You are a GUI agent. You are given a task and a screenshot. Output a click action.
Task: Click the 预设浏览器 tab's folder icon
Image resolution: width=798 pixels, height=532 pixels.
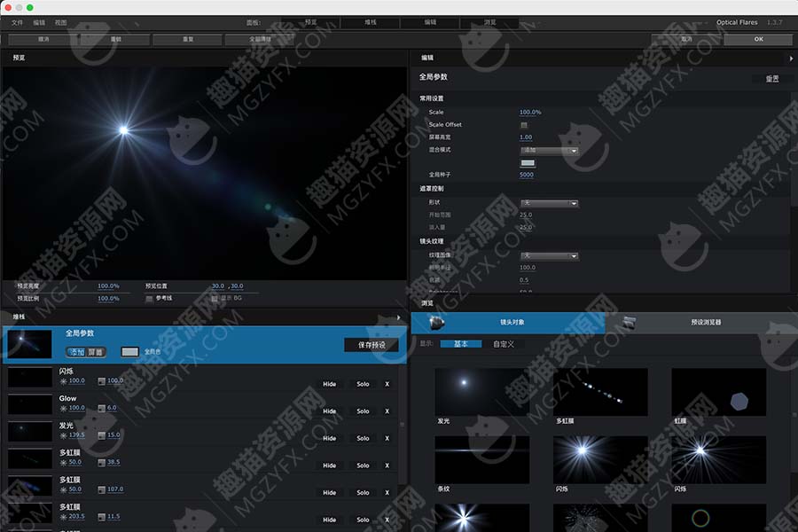coord(629,322)
